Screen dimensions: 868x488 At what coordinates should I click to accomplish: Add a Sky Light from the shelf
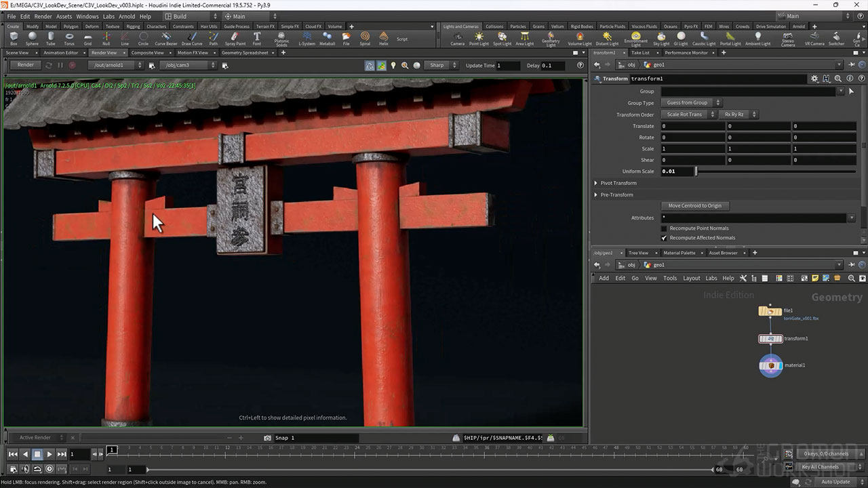[x=661, y=38]
